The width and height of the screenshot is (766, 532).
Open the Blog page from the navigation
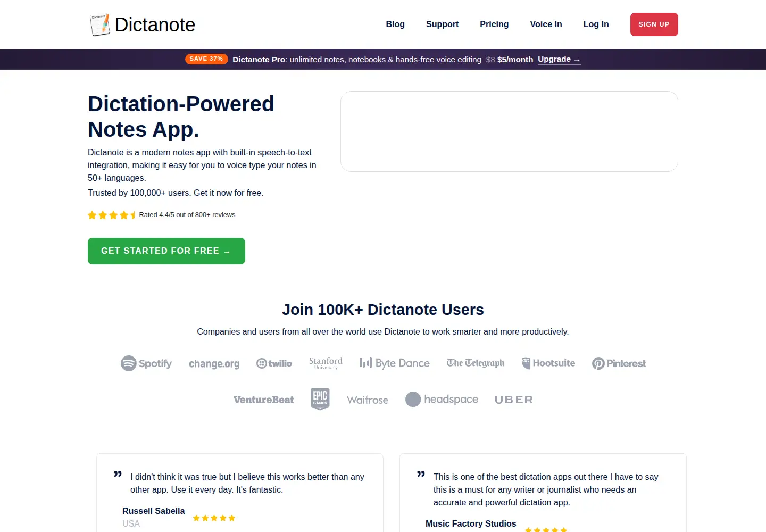click(x=395, y=24)
